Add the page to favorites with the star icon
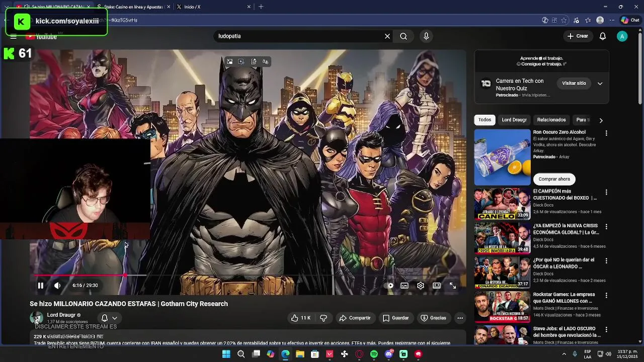The image size is (644, 362). pyautogui.click(x=564, y=20)
